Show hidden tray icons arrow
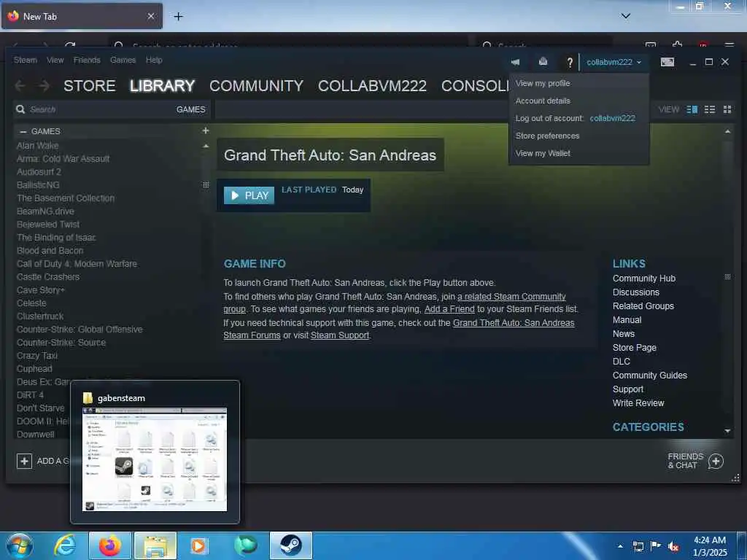The image size is (747, 560). (620, 546)
